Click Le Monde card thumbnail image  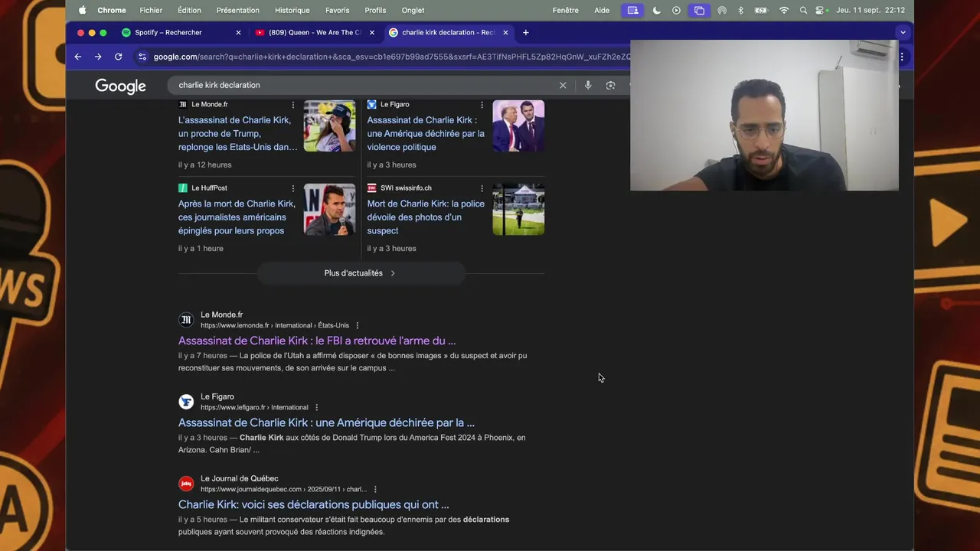(330, 126)
